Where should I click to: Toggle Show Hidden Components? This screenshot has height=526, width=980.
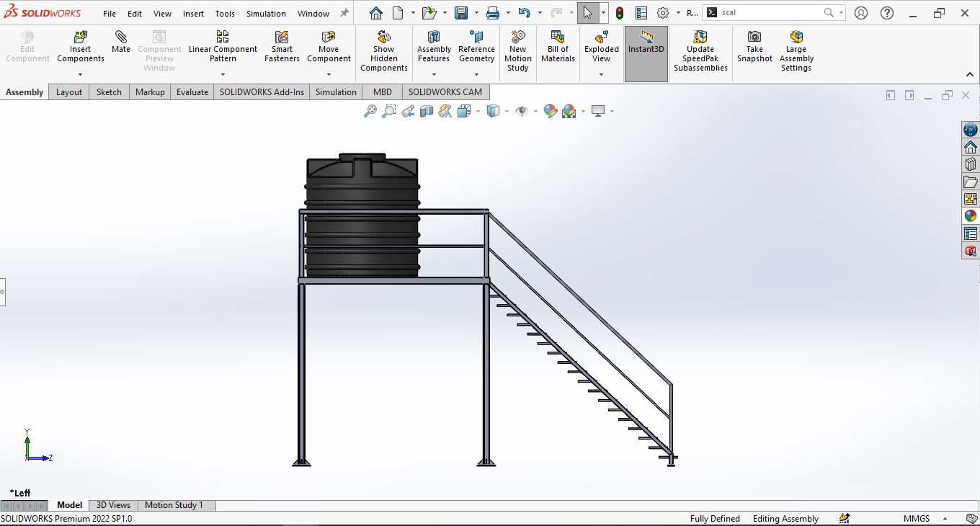pyautogui.click(x=383, y=51)
